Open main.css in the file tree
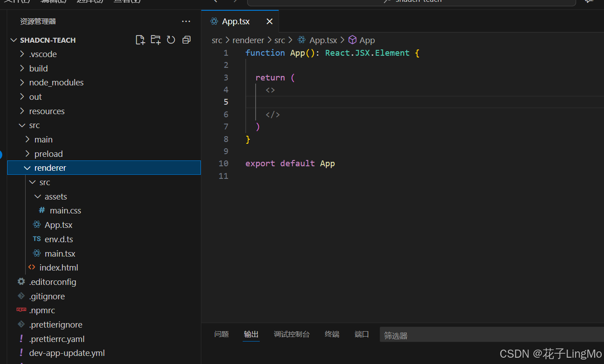The width and height of the screenshot is (604, 364). pyautogui.click(x=65, y=210)
